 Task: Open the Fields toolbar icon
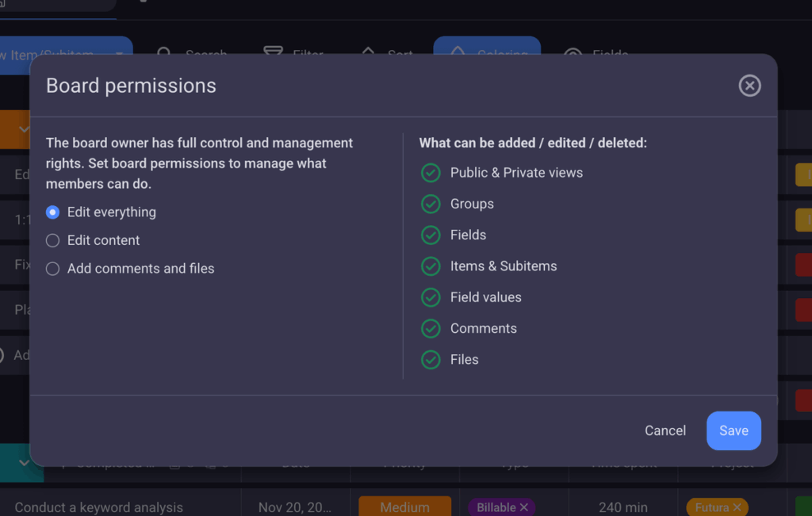coord(572,54)
